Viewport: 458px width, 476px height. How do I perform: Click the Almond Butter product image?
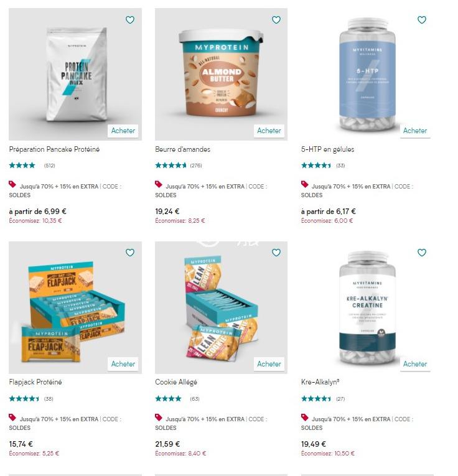[221, 75]
